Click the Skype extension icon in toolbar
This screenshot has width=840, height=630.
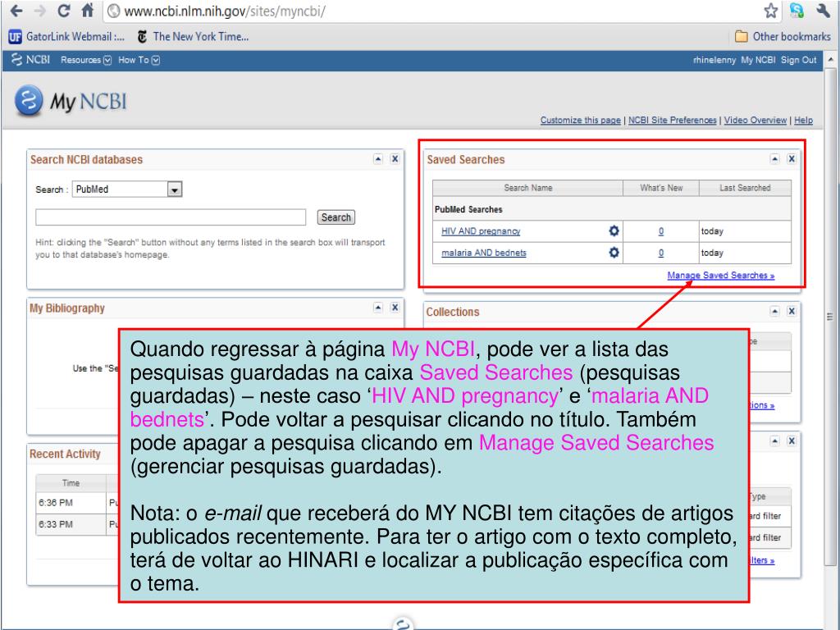(797, 10)
